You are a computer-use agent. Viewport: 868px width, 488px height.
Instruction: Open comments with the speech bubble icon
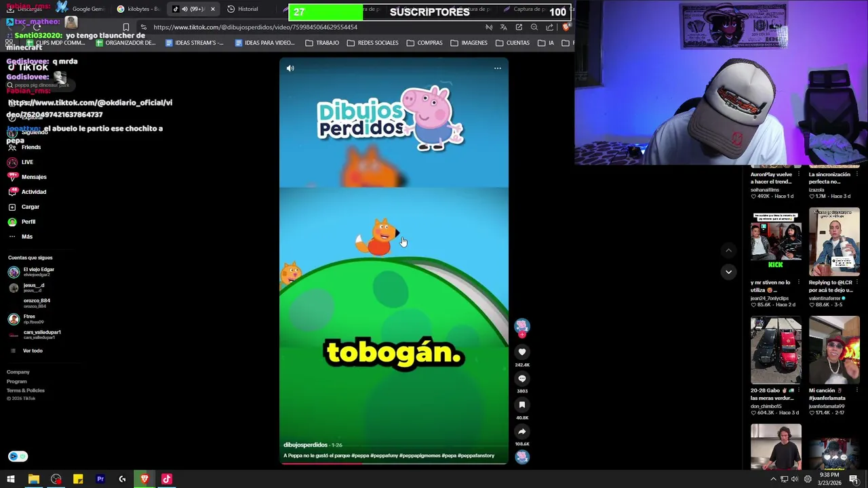click(522, 378)
